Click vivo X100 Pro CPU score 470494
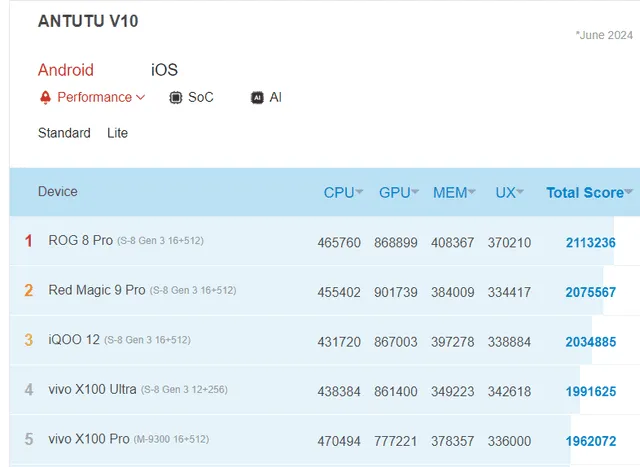The image size is (640, 467). (339, 441)
